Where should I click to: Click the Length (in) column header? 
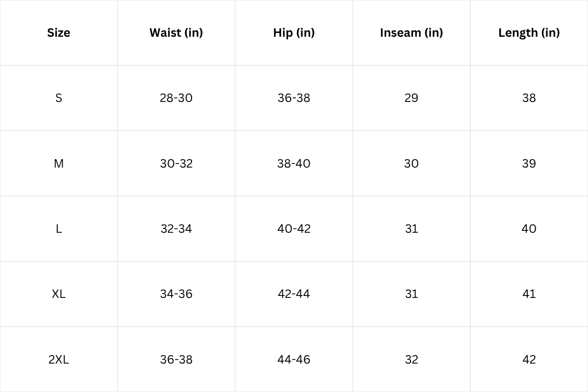[529, 33]
